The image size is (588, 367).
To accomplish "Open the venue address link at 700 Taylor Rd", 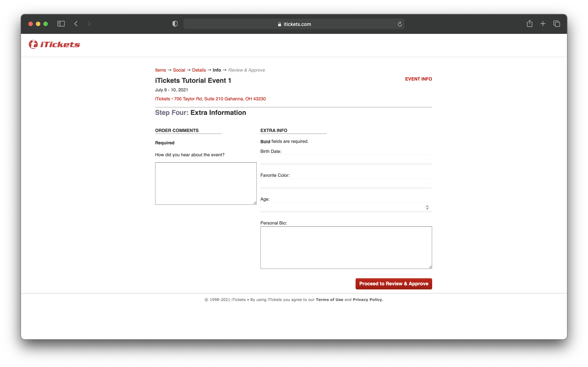I will [x=210, y=99].
